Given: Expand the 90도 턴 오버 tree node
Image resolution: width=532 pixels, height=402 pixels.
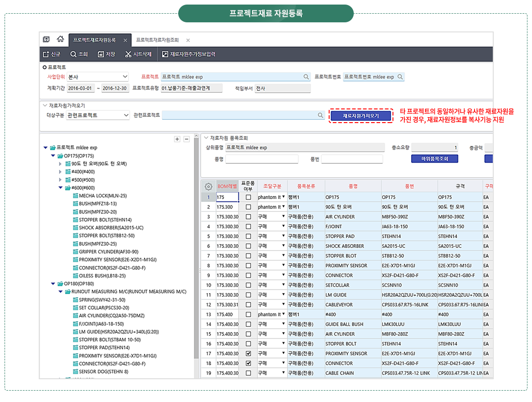Looking at the screenshot, I should click(x=60, y=164).
